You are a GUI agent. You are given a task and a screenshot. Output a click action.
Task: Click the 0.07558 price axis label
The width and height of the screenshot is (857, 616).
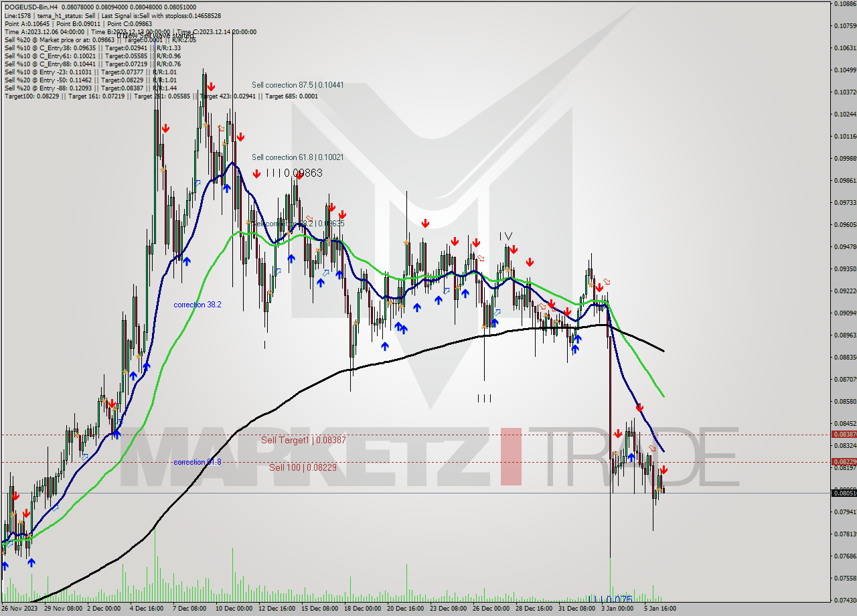tap(844, 578)
